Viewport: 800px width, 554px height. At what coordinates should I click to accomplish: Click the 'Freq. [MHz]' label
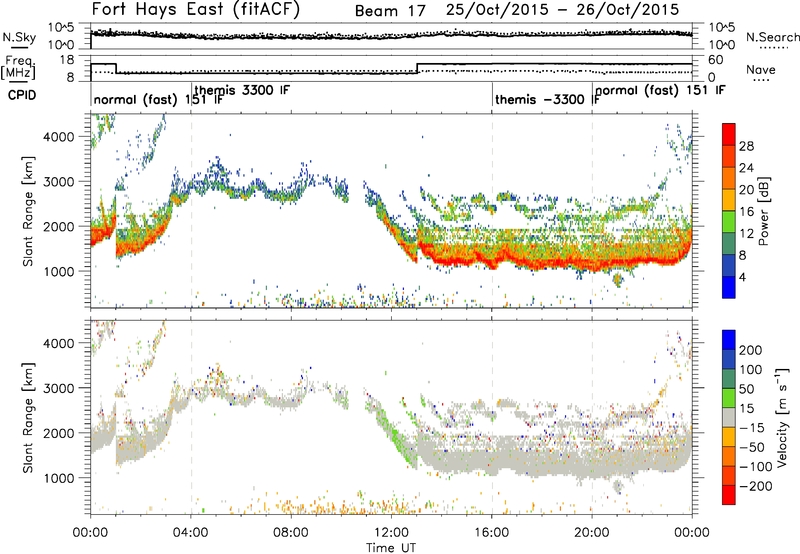point(18,67)
